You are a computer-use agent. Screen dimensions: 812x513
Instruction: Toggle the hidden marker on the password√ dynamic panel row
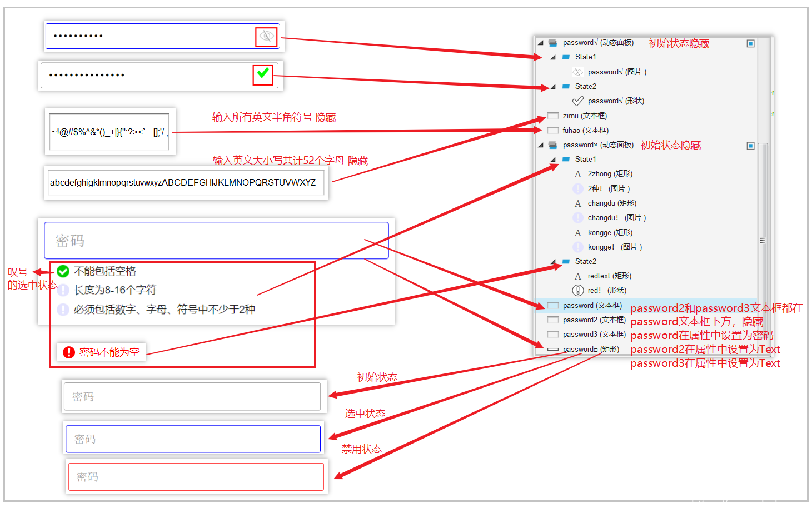coord(750,43)
